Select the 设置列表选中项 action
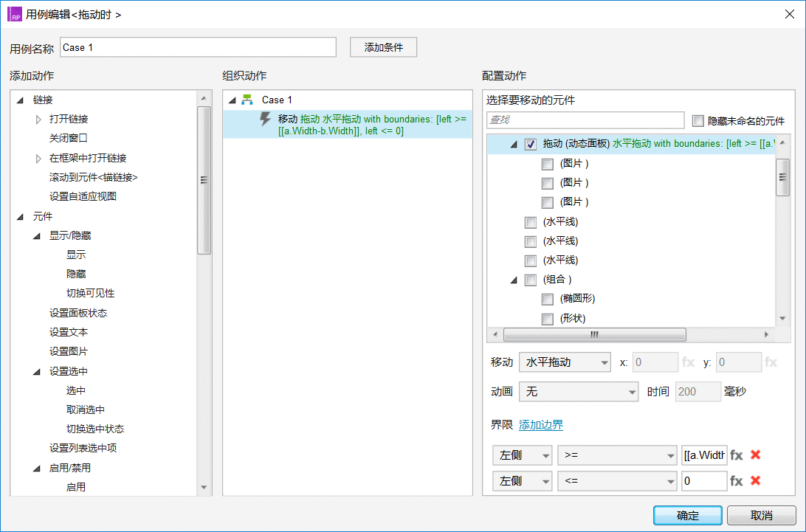 (83, 448)
